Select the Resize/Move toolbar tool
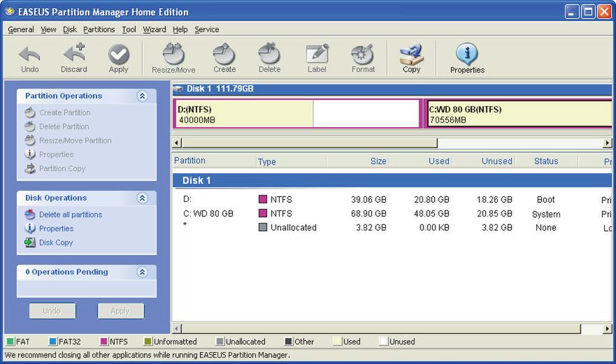The width and height of the screenshot is (616, 364). 173,54
